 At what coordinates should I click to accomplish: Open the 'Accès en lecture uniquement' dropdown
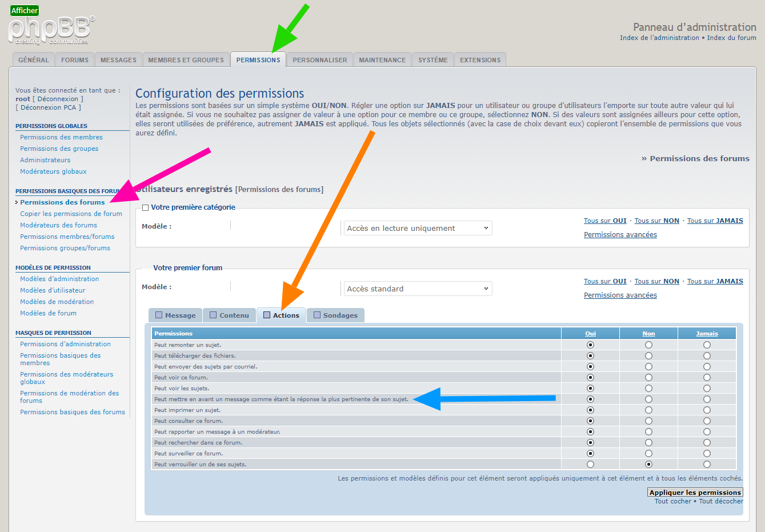pos(418,228)
